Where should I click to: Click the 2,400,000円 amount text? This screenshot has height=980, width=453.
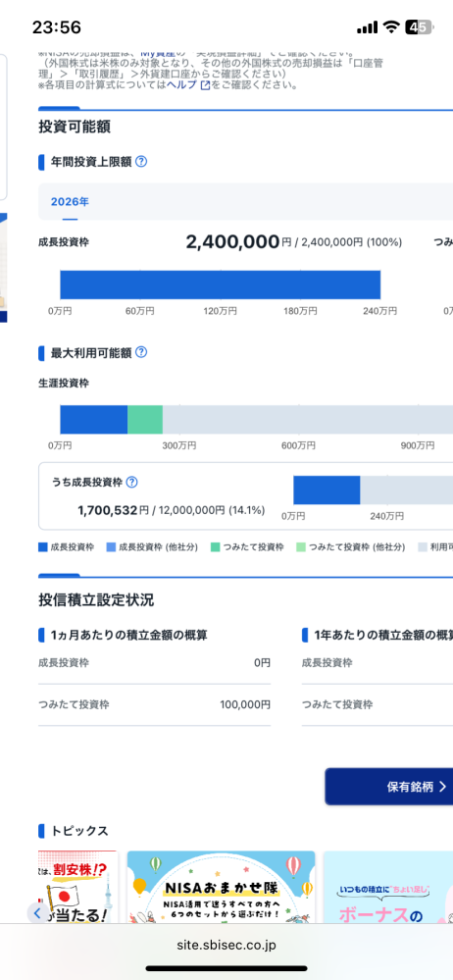[238, 242]
